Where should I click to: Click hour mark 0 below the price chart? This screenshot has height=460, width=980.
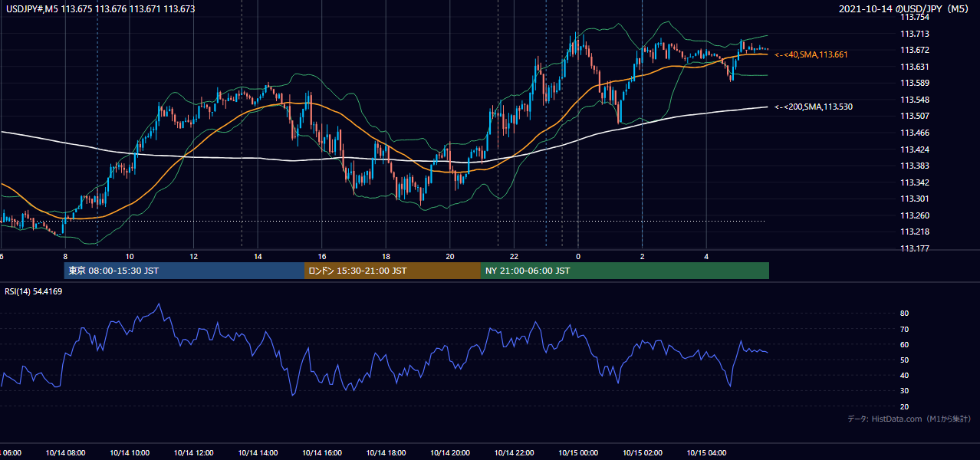tap(578, 257)
